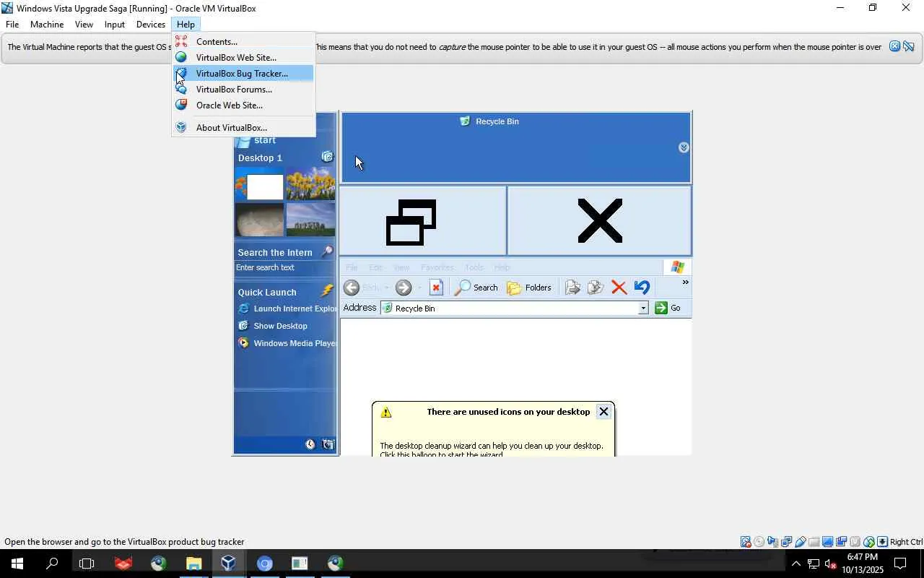Screen dimensions: 924x578
Task: Click the desktop cleanup wizard balloon text
Action: tap(492, 449)
